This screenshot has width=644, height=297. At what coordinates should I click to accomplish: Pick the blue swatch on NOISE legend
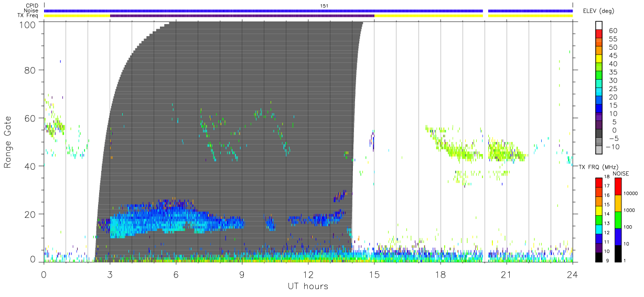click(x=618, y=237)
